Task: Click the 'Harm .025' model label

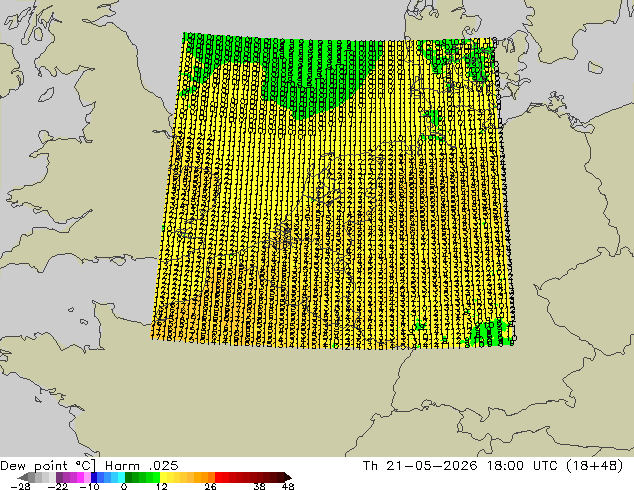Action: [142, 466]
